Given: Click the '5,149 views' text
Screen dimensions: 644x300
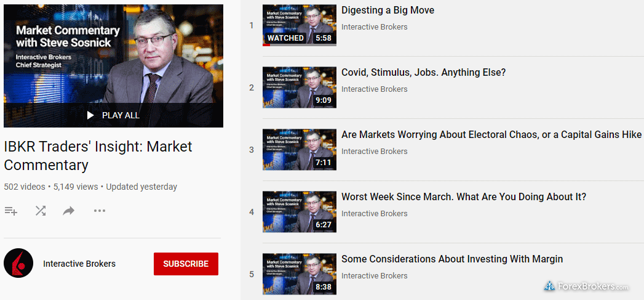Looking at the screenshot, I should pyautogui.click(x=76, y=187).
